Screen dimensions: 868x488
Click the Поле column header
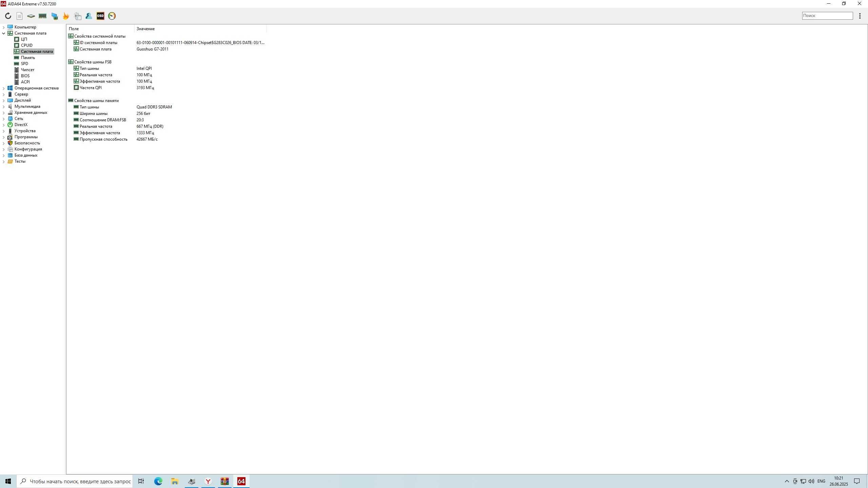click(x=100, y=29)
